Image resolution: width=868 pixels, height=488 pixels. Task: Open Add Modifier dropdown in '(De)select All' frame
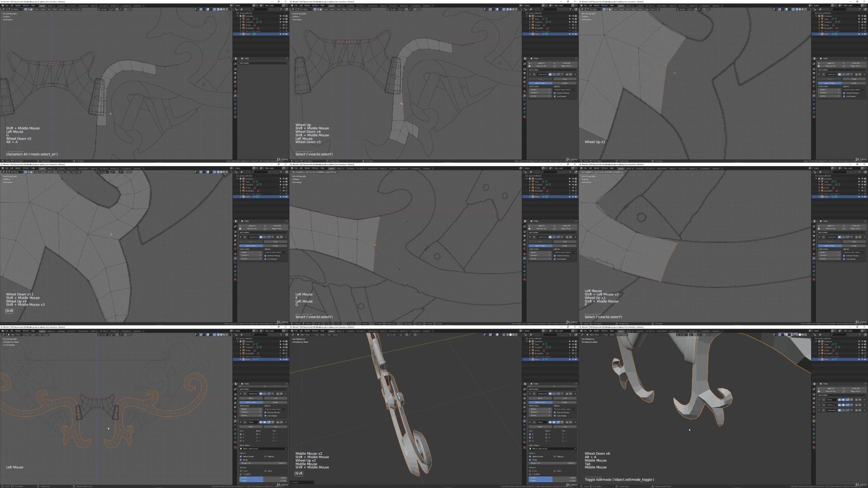(x=263, y=63)
